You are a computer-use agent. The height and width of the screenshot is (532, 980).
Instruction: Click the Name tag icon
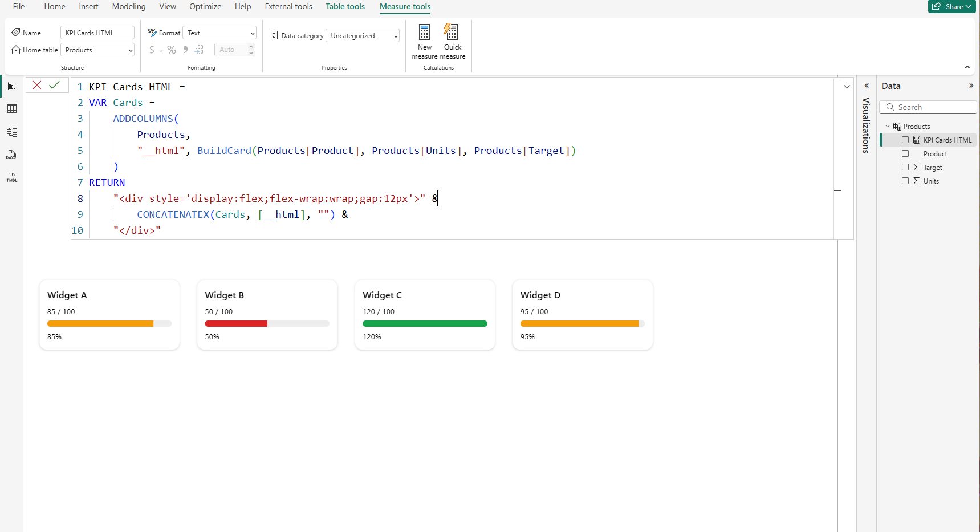point(16,33)
